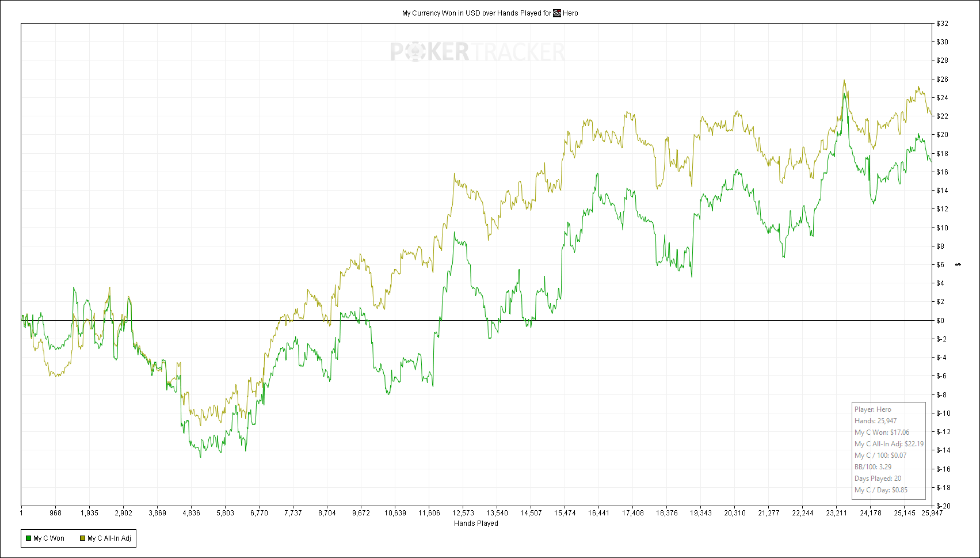Click the olive My C All-In Adj legend swatch

[82, 538]
